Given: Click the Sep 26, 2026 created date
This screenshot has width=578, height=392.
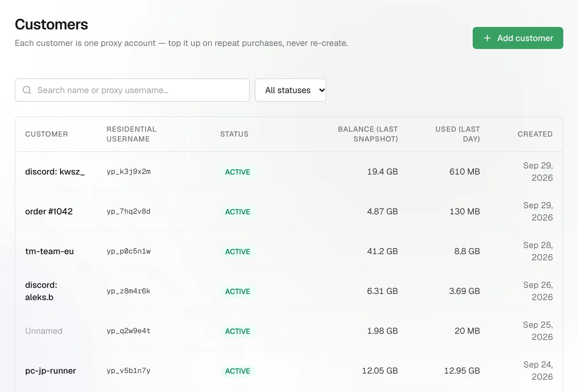Looking at the screenshot, I should (x=538, y=291).
